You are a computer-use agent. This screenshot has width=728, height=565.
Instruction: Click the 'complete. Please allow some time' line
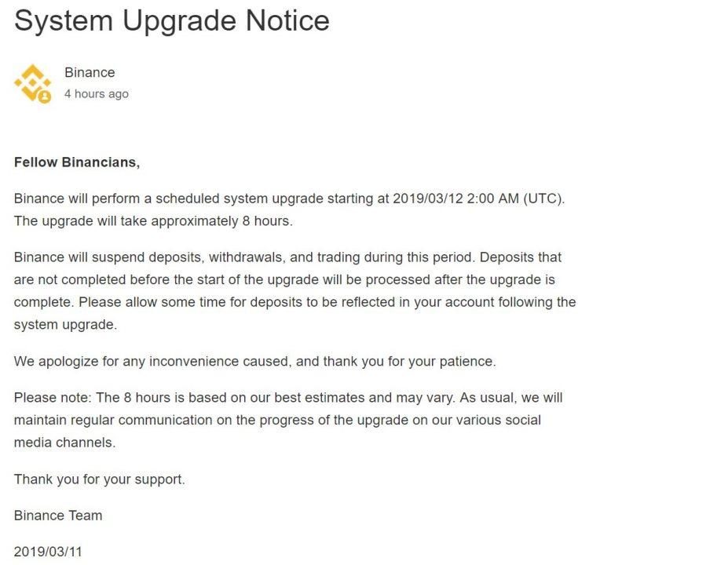(x=294, y=302)
